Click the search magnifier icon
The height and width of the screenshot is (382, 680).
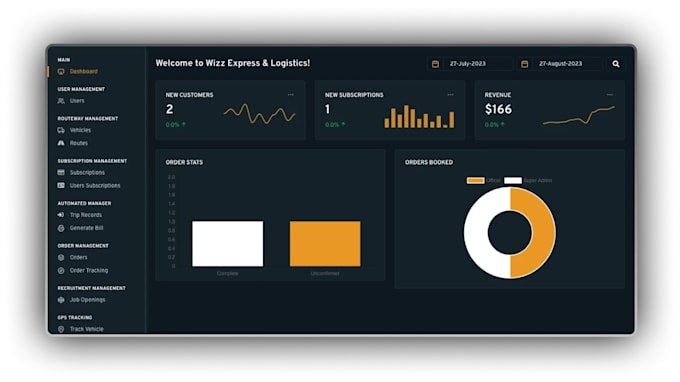coord(616,64)
